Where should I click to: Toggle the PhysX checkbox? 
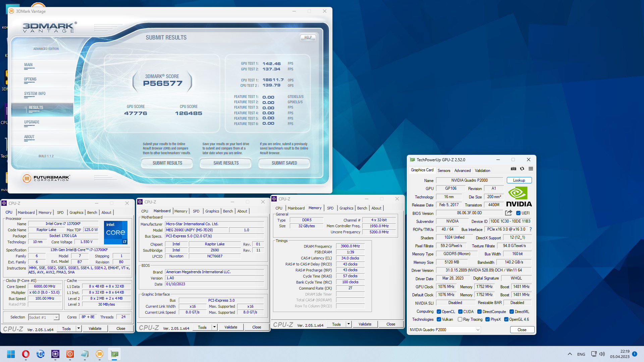tap(487, 319)
